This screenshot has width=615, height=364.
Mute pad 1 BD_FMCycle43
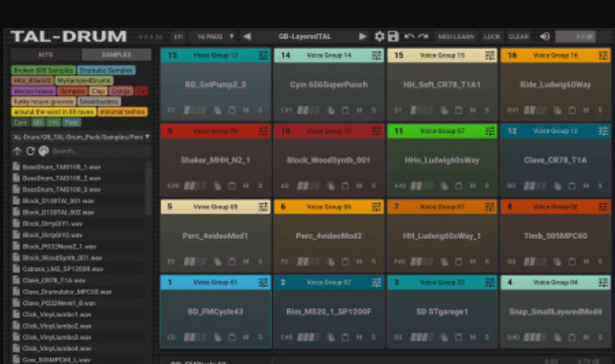(246, 338)
